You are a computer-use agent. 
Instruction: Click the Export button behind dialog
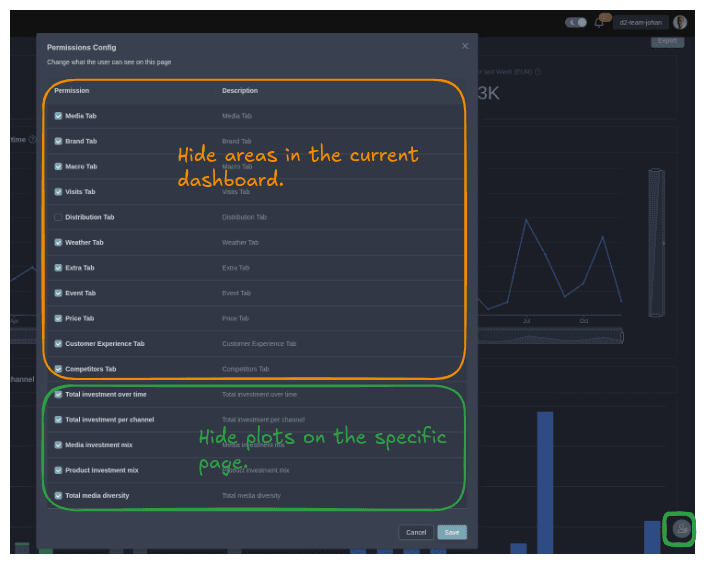[668, 41]
